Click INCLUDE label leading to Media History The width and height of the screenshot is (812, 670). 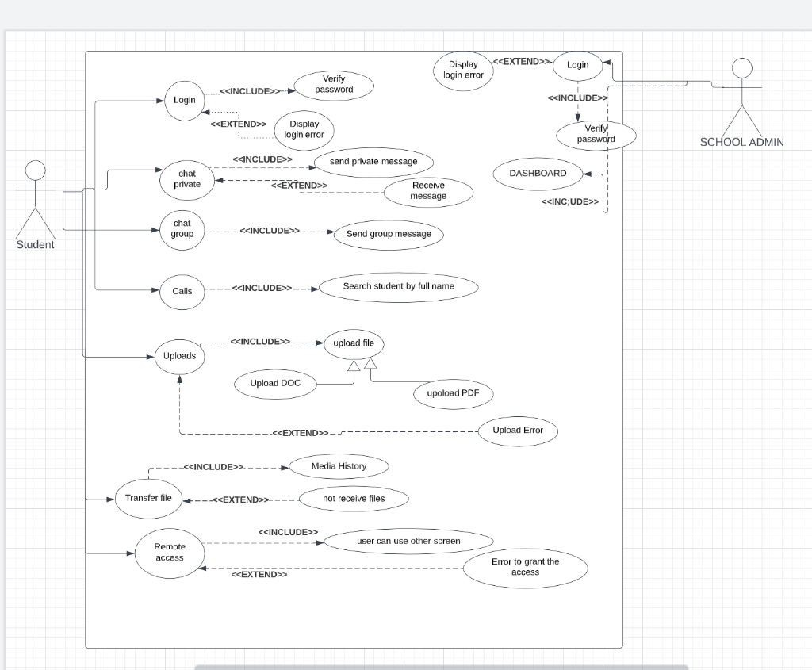coord(213,467)
